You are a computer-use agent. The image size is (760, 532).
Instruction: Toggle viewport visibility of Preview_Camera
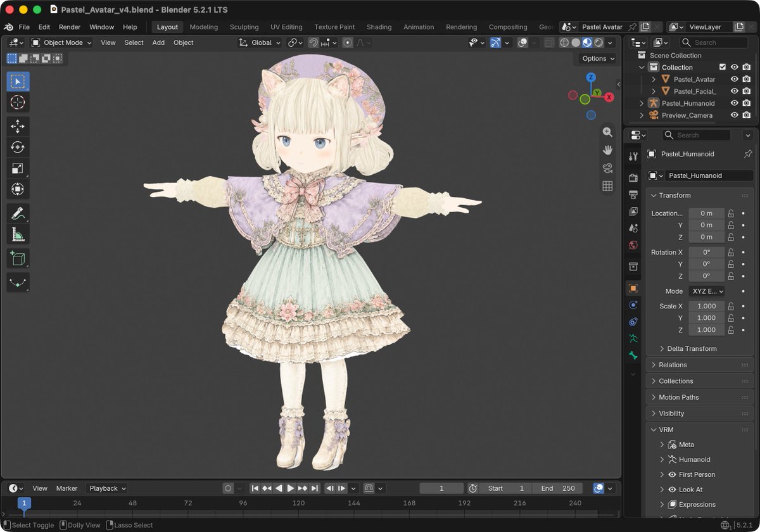735,115
